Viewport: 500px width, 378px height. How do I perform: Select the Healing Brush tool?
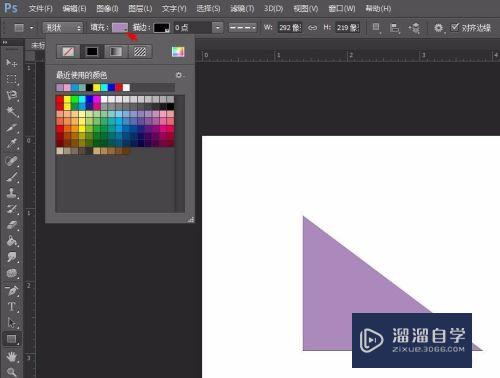point(11,160)
